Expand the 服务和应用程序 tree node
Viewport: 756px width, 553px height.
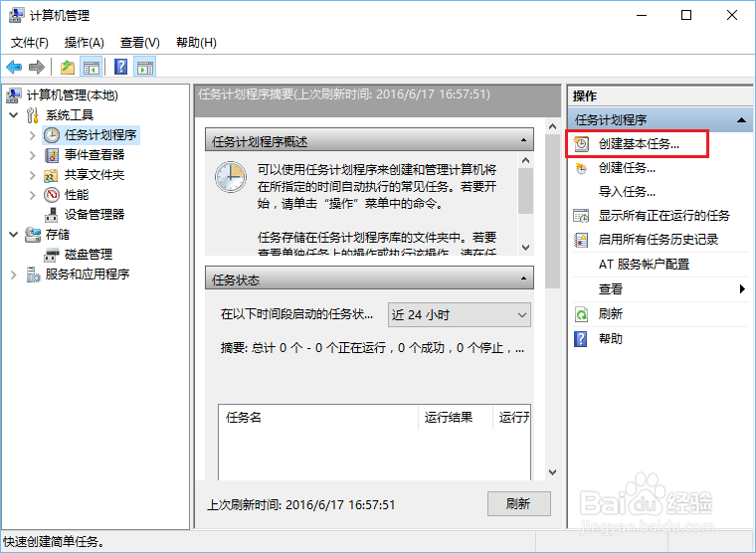[x=14, y=275]
